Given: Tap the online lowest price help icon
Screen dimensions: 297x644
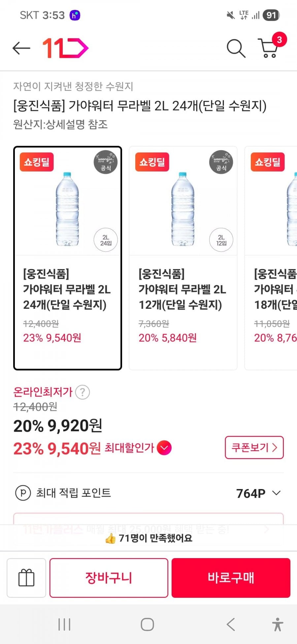Looking at the screenshot, I should (x=82, y=392).
